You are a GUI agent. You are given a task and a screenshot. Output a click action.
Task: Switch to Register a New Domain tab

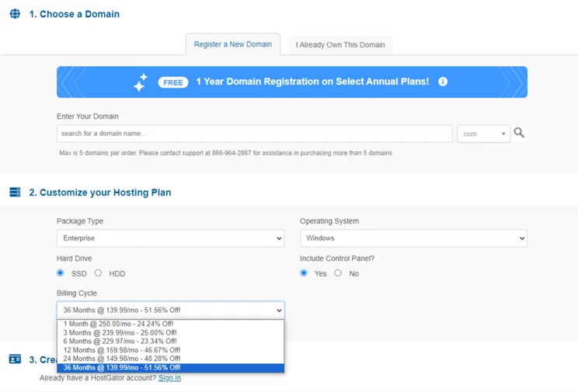(233, 44)
